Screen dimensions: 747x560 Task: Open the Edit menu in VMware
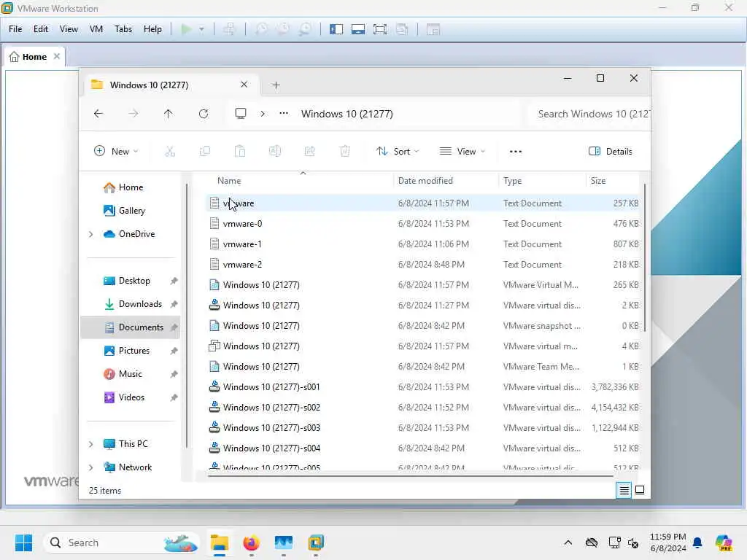[x=41, y=29]
